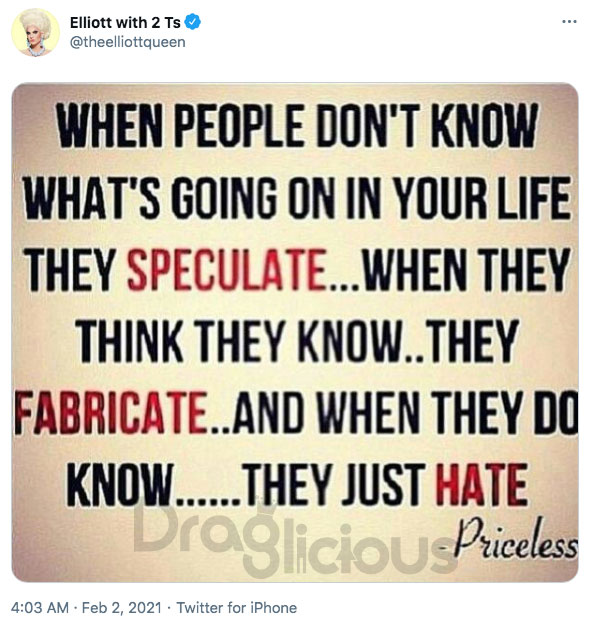Image resolution: width=591 pixels, height=628 pixels.
Task: Click the red word SPECULATE in the image
Action: click(x=226, y=269)
